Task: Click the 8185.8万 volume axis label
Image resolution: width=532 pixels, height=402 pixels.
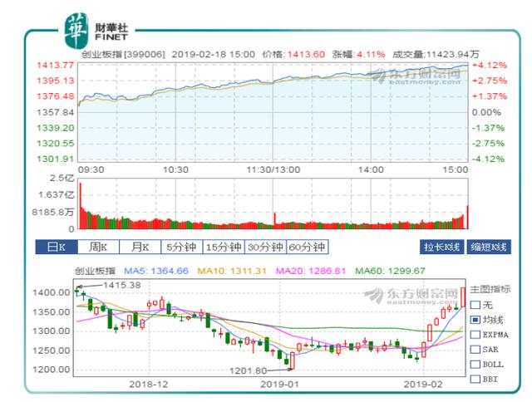Action: [53, 212]
